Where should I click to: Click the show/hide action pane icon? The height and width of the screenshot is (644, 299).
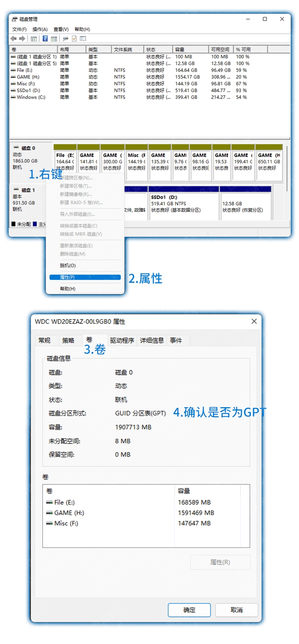click(54, 38)
